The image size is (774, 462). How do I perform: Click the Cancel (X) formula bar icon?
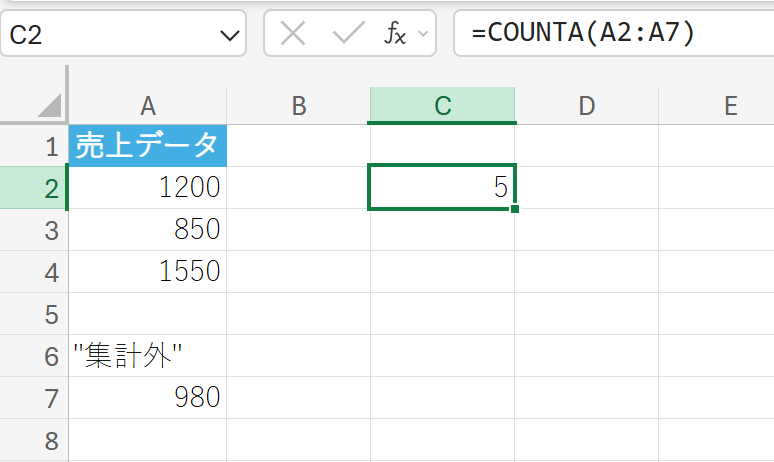pos(293,34)
